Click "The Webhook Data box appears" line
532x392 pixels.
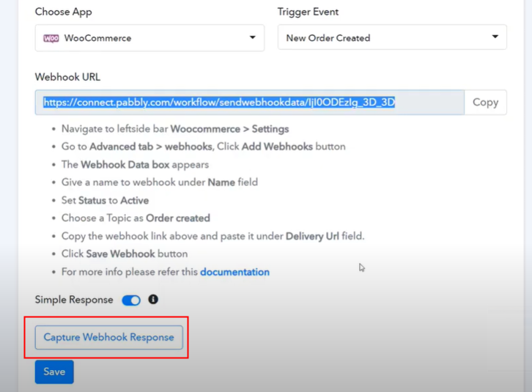pos(135,165)
